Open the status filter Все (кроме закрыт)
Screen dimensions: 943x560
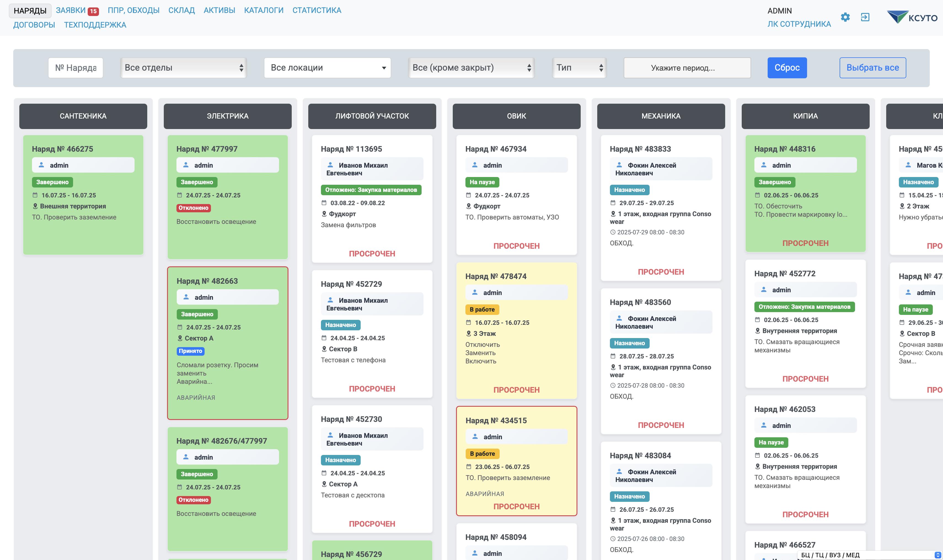click(x=471, y=68)
